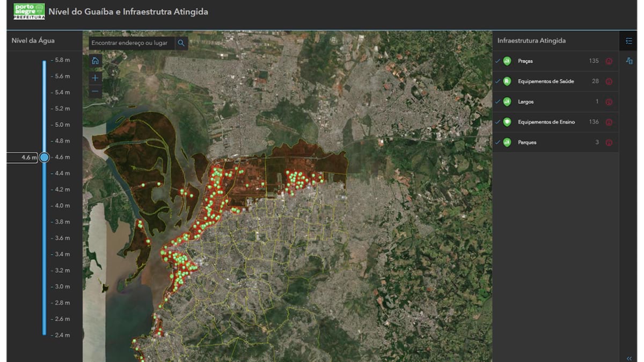Open info popup for Equipamentos de Saúde

[x=609, y=81]
